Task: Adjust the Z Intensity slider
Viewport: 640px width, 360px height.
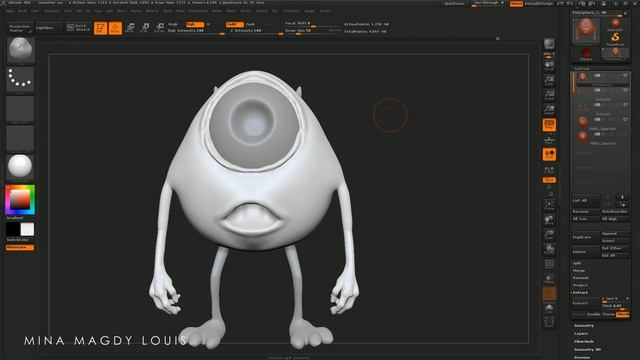Action: (x=255, y=31)
